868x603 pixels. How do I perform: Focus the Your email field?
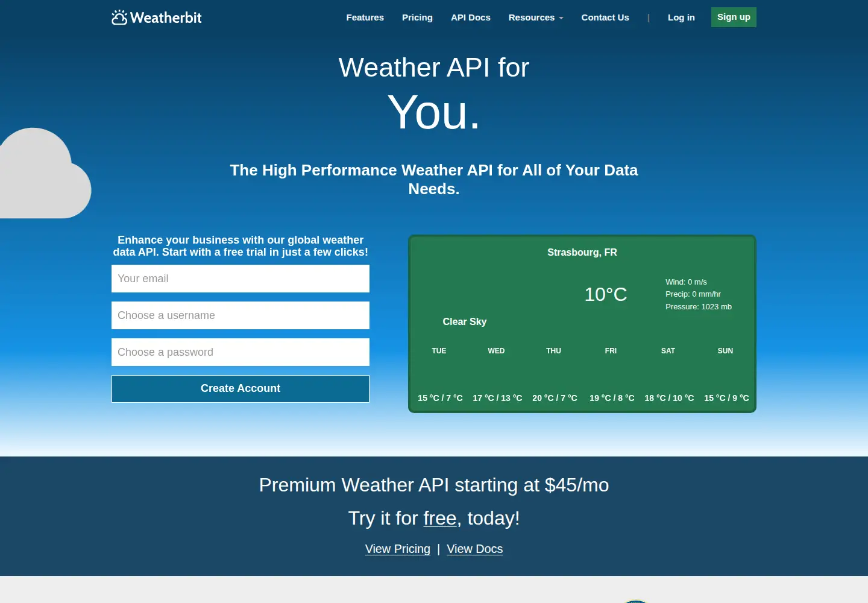coord(241,279)
